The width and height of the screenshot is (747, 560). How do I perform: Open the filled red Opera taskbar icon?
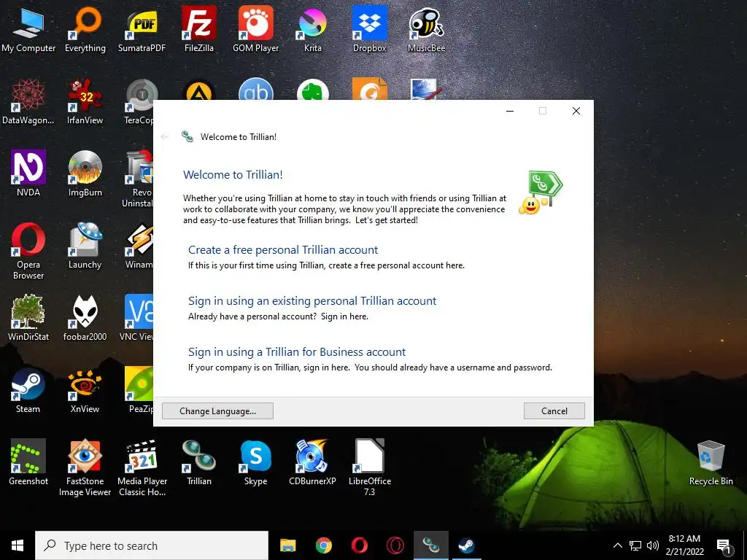click(359, 545)
